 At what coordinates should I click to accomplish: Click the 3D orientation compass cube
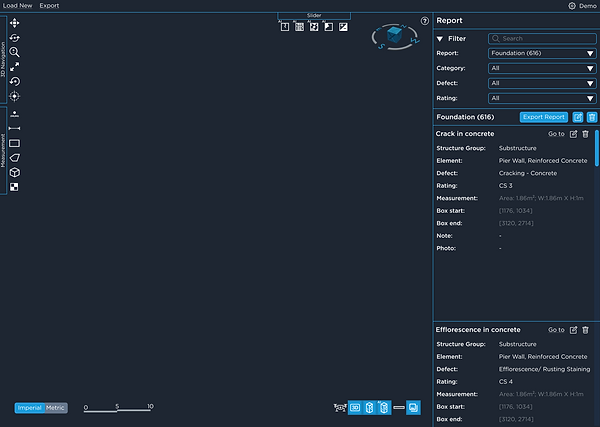point(395,36)
